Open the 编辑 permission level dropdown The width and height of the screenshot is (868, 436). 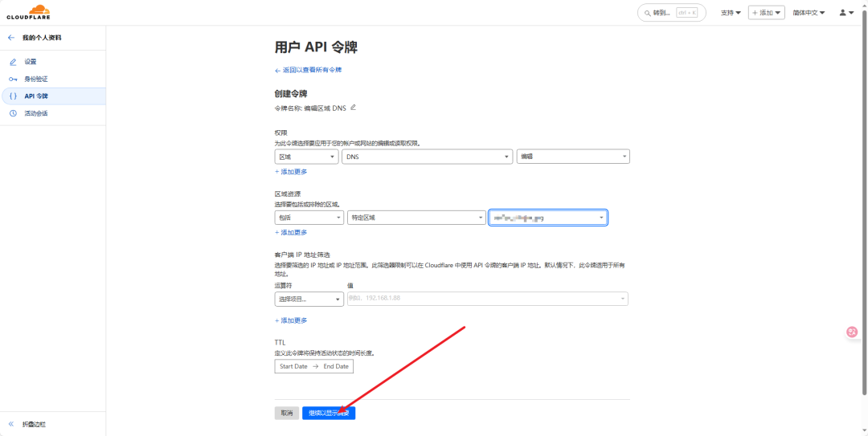[573, 157]
